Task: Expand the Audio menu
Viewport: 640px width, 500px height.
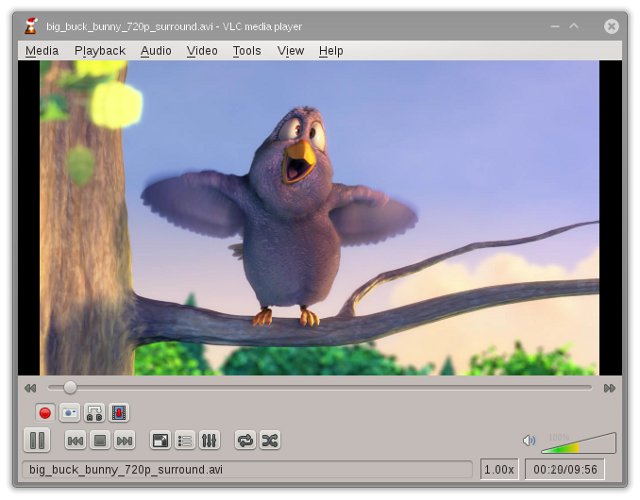Action: pyautogui.click(x=156, y=51)
